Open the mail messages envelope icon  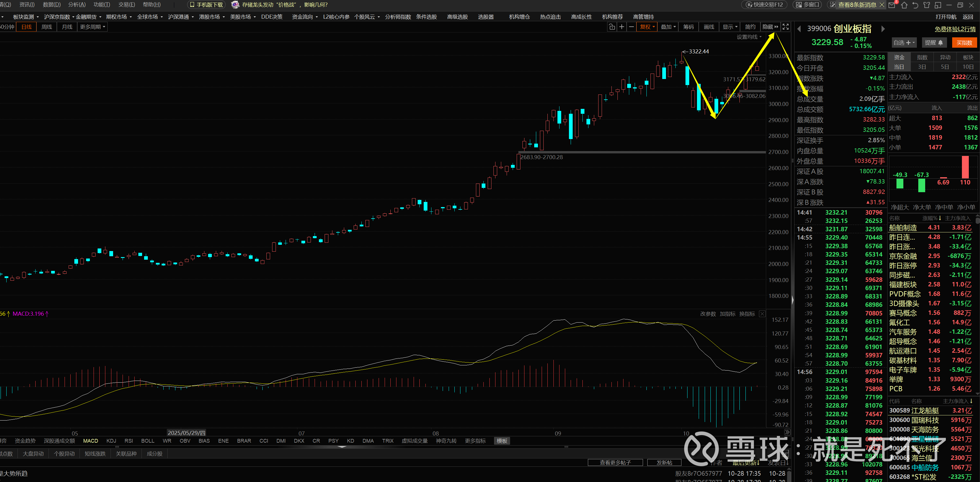click(891, 5)
